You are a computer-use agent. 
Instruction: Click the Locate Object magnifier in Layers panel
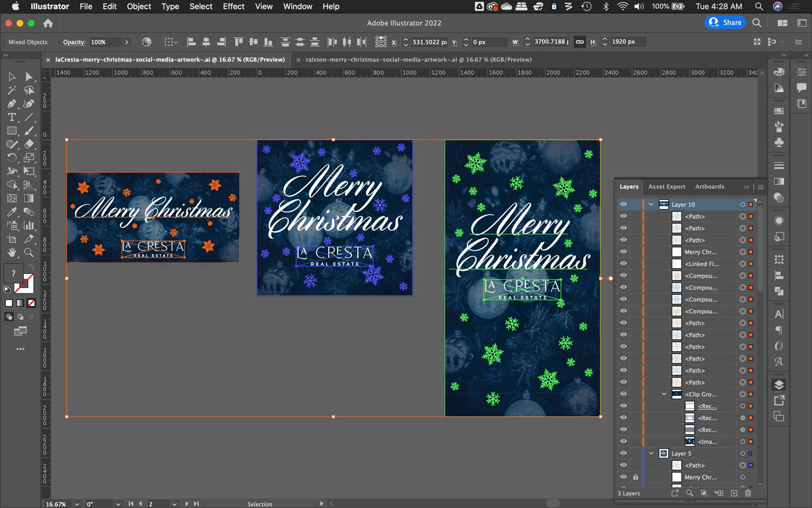click(690, 493)
